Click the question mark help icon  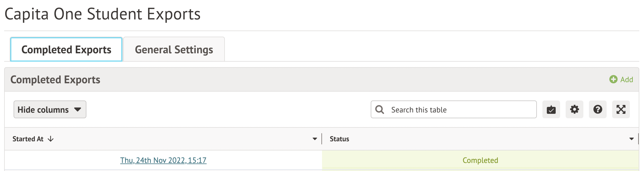point(597,110)
